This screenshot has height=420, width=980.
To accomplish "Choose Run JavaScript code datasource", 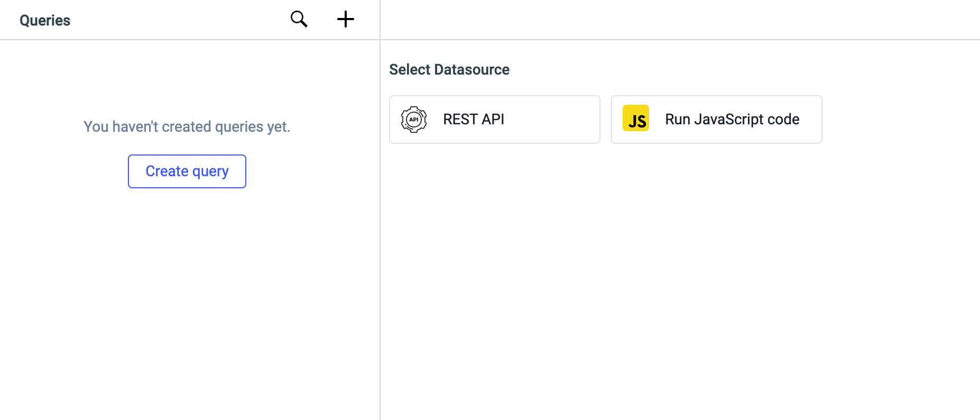I will 717,120.
